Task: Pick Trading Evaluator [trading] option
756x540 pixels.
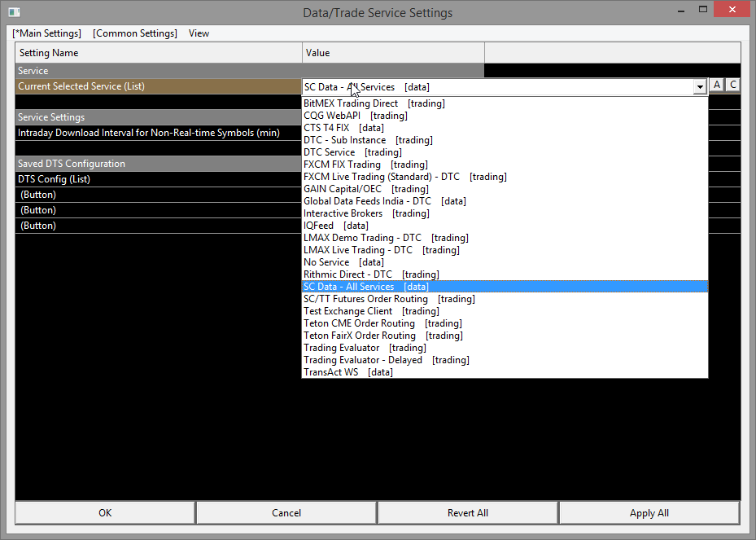Action: (505, 348)
